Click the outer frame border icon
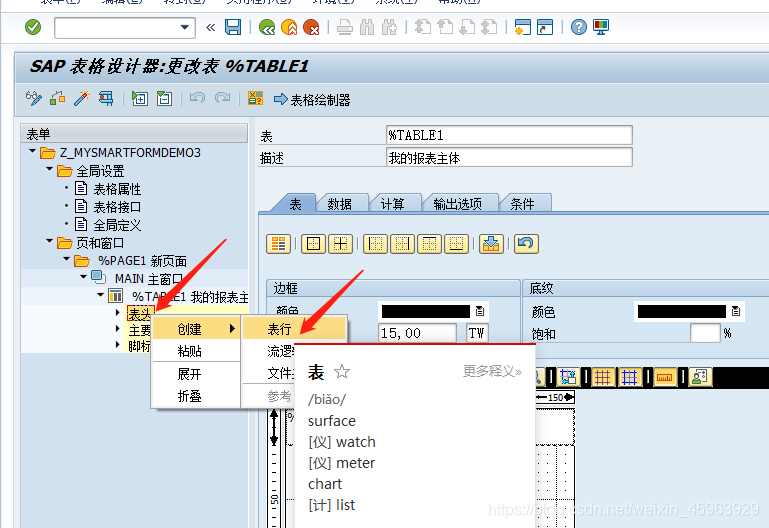769x528 pixels. click(313, 244)
